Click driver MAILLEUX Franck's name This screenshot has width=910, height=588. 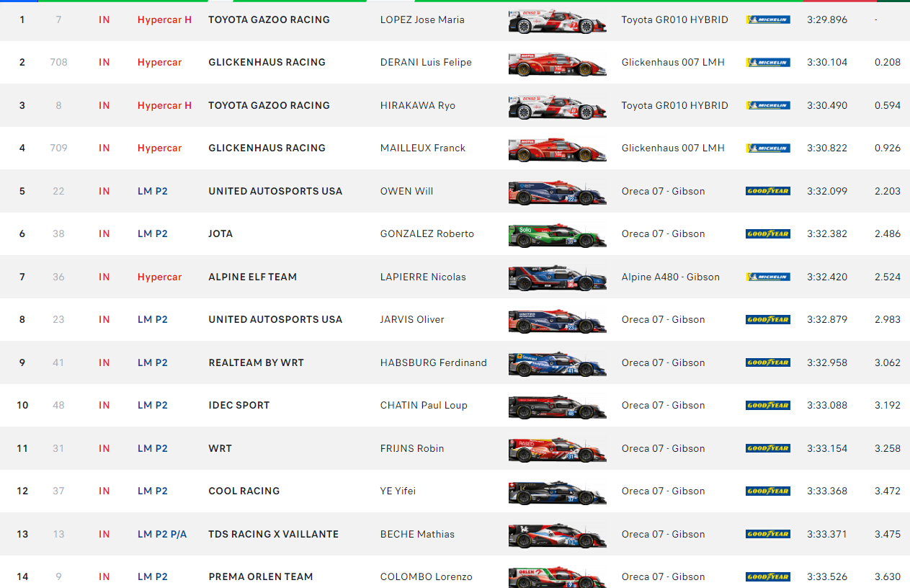pyautogui.click(x=422, y=148)
